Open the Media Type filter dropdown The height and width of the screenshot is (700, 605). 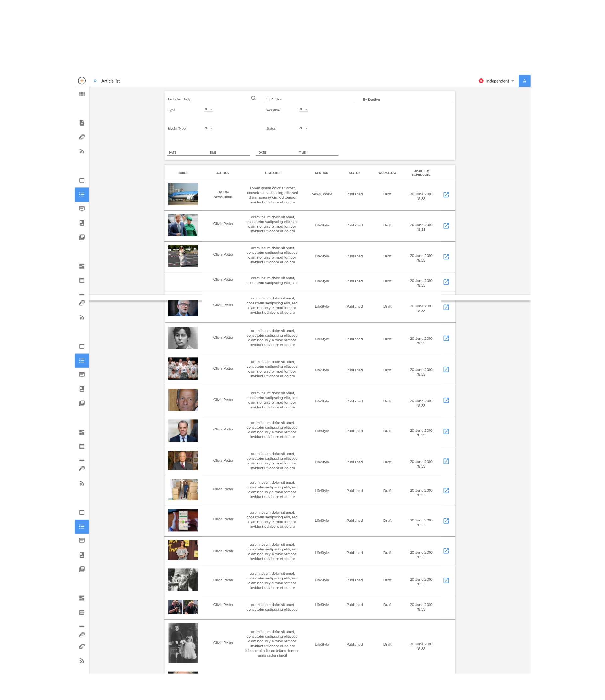pyautogui.click(x=209, y=128)
